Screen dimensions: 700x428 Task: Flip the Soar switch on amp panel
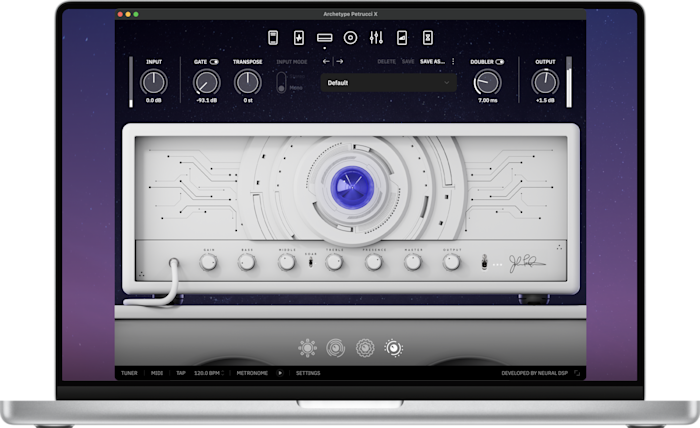(x=311, y=262)
